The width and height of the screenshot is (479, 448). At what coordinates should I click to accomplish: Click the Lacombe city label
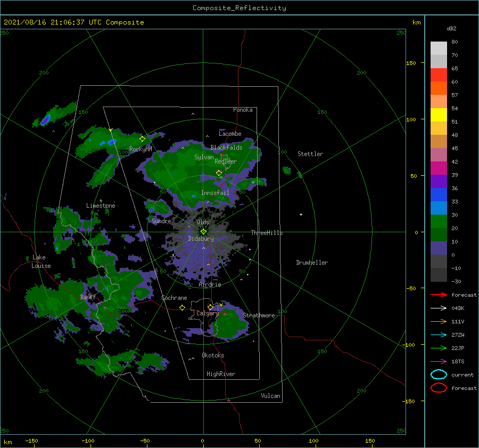pos(230,134)
